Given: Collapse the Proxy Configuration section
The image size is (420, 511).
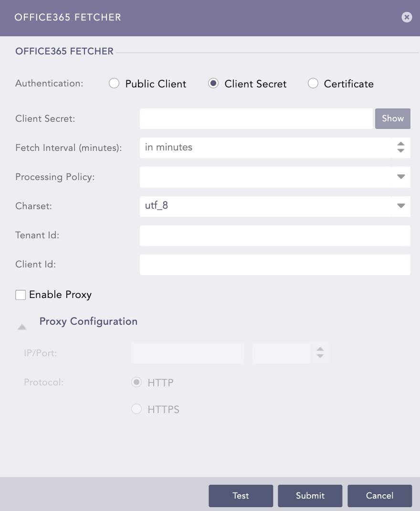Looking at the screenshot, I should (x=22, y=327).
